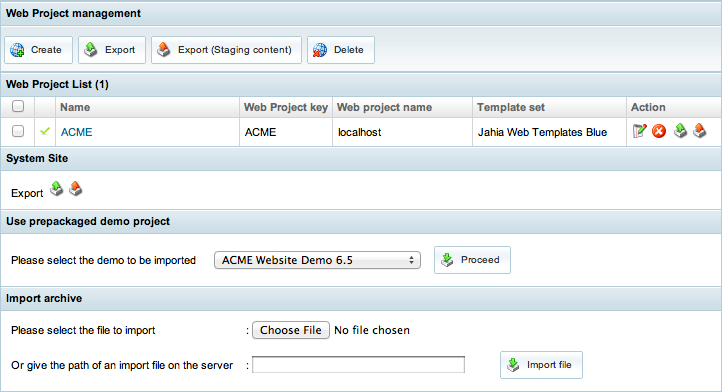Screen dimensions: 722x392
Task: Click the red delete icon in ACME row
Action: [x=659, y=131]
